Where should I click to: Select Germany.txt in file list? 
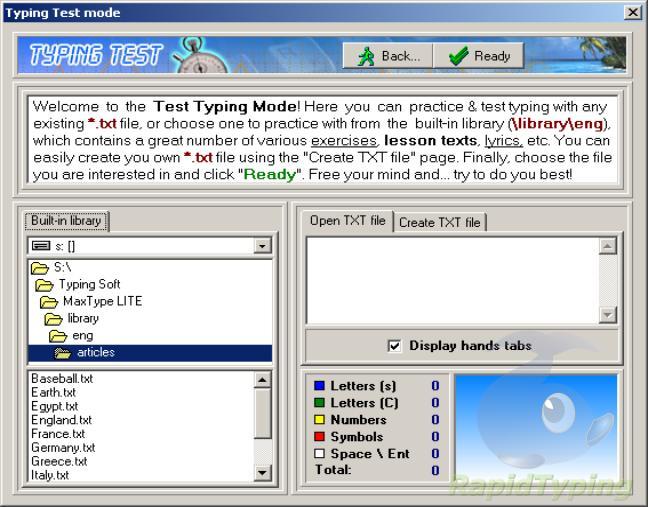pos(63,447)
